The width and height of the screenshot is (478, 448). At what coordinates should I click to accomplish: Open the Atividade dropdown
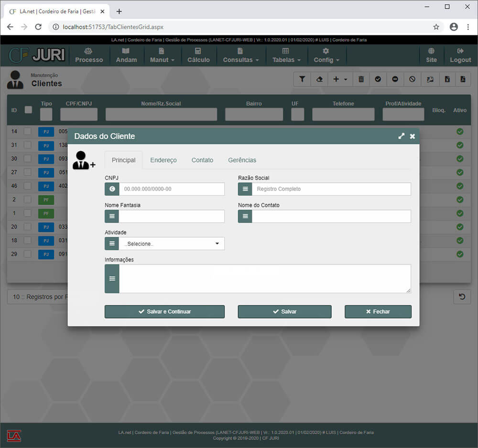point(171,244)
